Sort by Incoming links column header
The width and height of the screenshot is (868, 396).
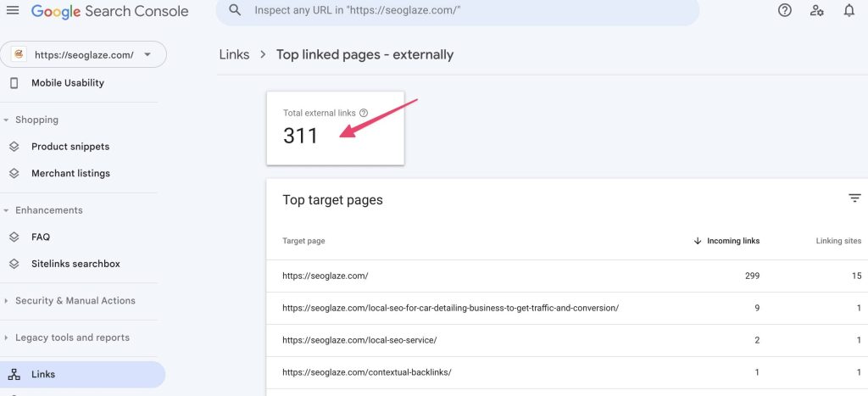(x=733, y=241)
